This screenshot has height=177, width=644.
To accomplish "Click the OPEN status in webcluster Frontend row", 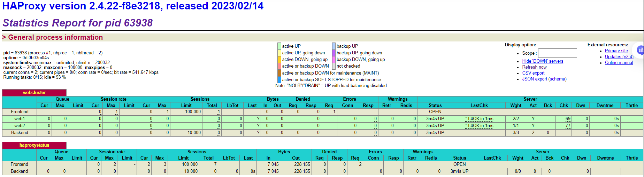I will (x=435, y=112).
